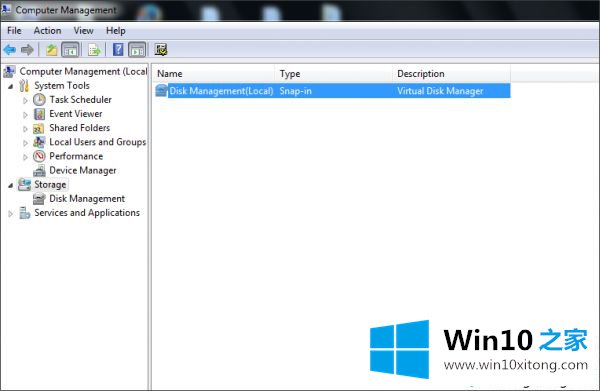
Task: Select Event Viewer in the tree
Action: point(76,114)
